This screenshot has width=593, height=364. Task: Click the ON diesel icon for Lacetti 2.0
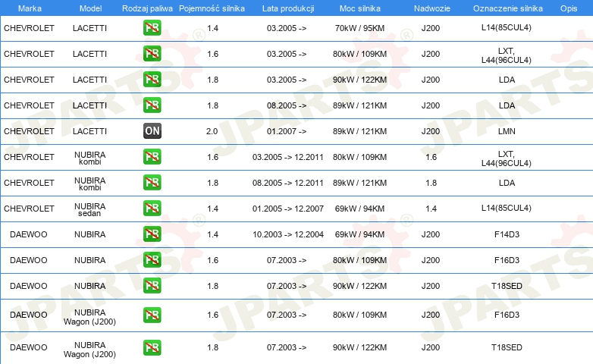[152, 131]
